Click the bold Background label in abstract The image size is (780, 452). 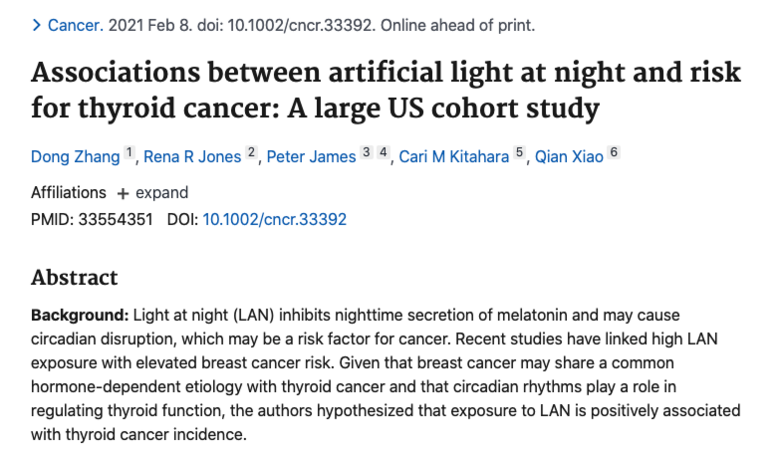(80, 315)
